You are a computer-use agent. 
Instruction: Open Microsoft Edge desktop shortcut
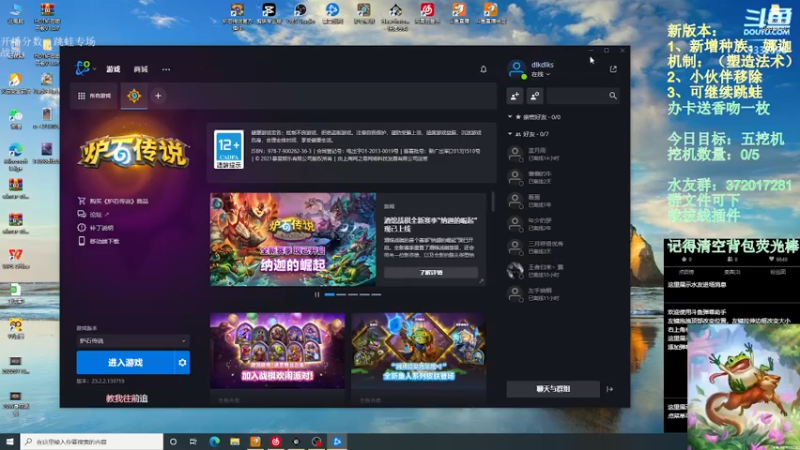(15, 156)
